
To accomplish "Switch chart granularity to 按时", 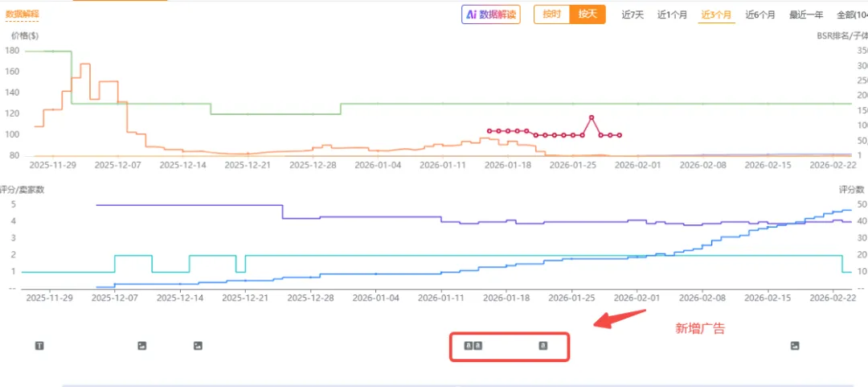I will [x=552, y=14].
